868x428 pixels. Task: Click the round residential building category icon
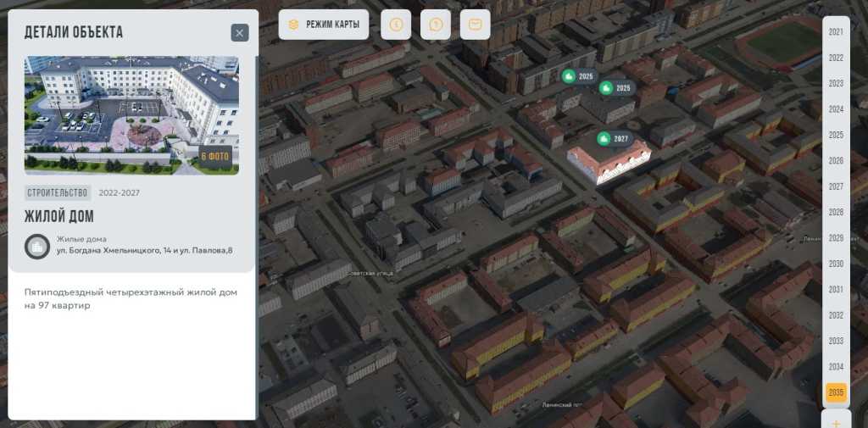point(37,246)
